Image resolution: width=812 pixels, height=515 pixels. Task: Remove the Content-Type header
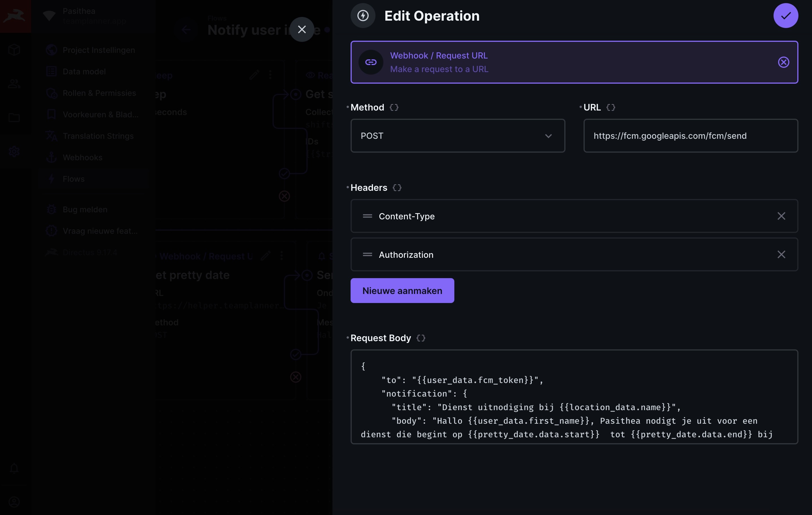(781, 216)
